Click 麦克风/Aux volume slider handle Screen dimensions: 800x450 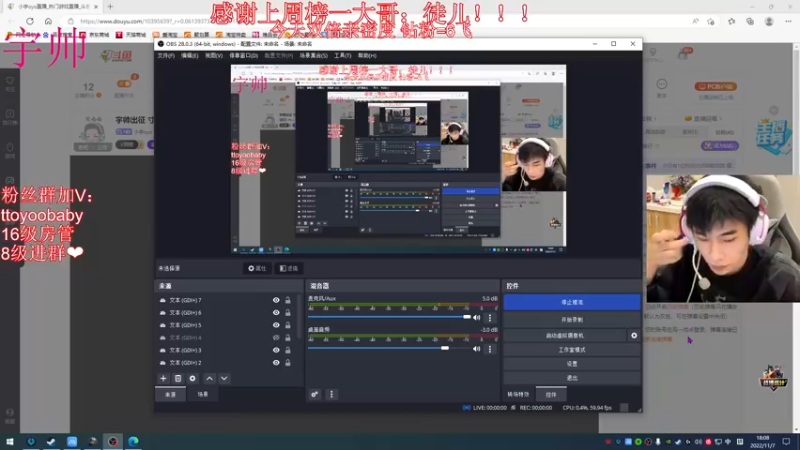[467, 317]
